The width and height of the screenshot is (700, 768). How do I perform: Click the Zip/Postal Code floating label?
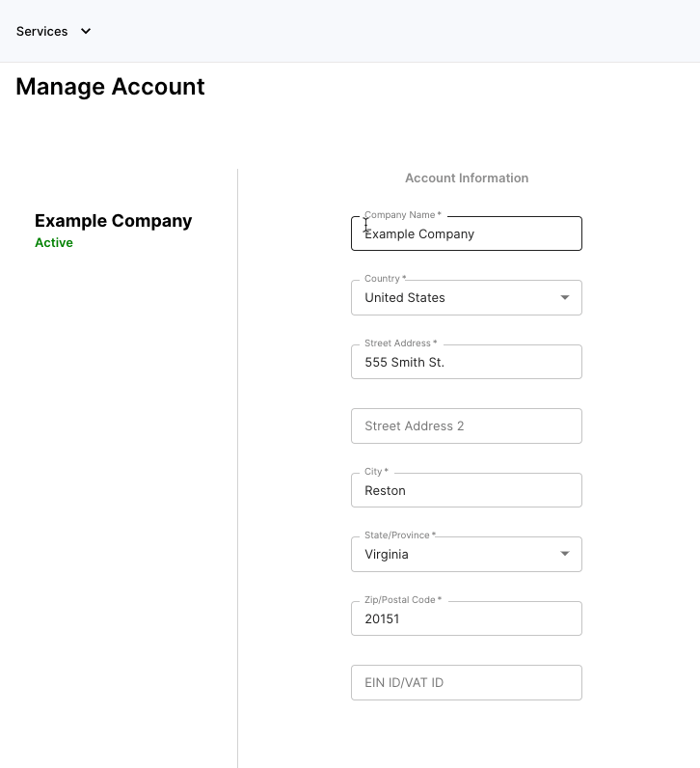[x=403, y=600]
